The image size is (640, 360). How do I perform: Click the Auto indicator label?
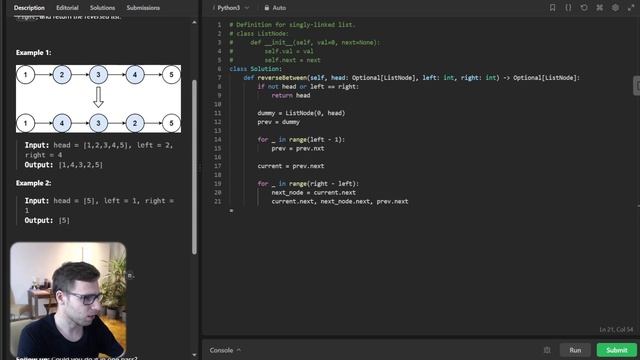point(279,8)
